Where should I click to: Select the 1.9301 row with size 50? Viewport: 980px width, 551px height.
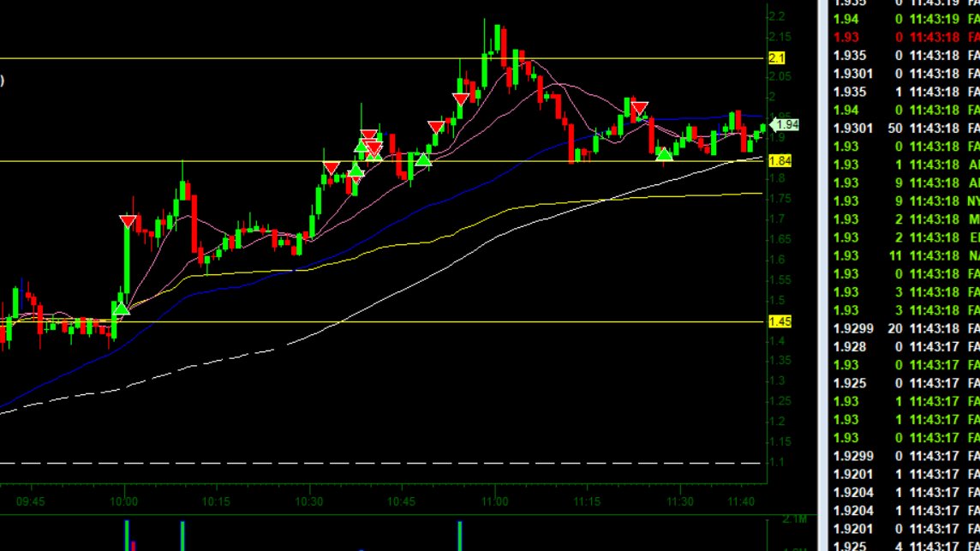tap(906, 129)
